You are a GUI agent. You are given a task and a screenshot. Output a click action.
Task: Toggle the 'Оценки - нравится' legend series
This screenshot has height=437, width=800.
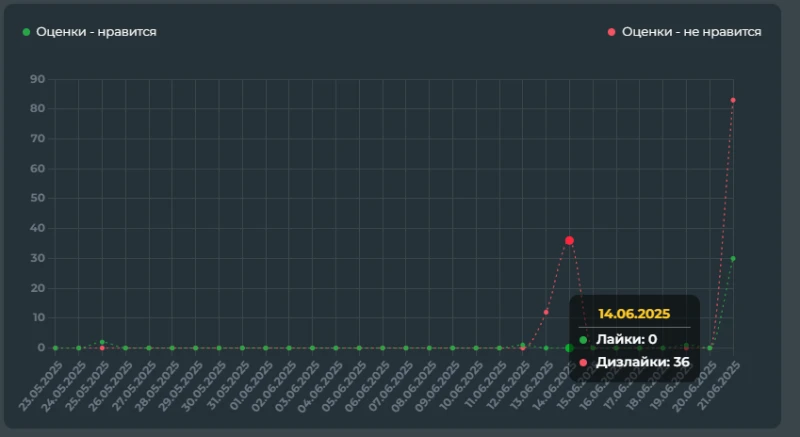pyautogui.click(x=90, y=32)
